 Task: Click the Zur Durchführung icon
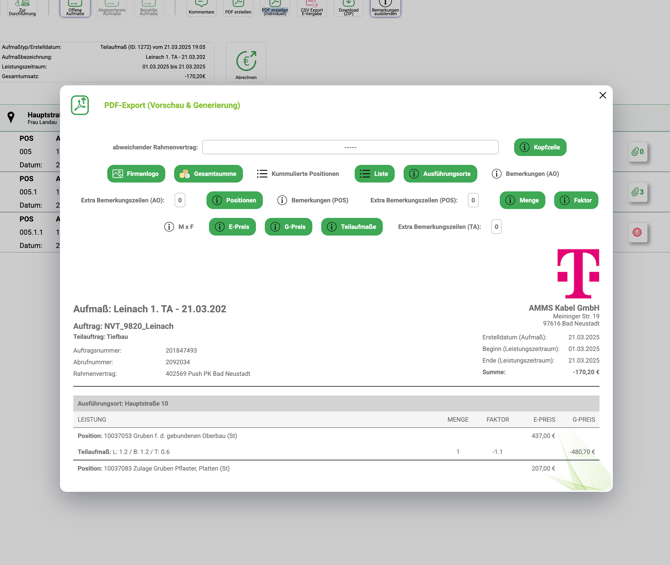22,7
